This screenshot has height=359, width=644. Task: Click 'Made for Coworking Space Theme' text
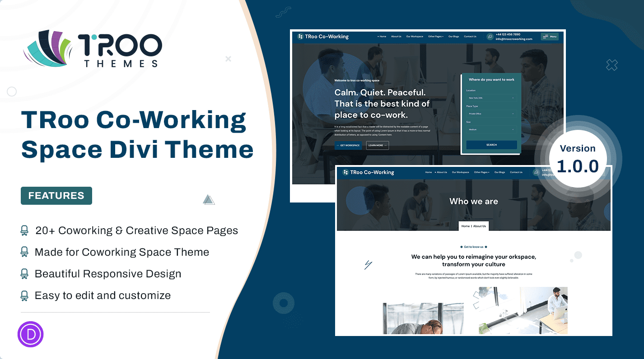pyautogui.click(x=122, y=252)
